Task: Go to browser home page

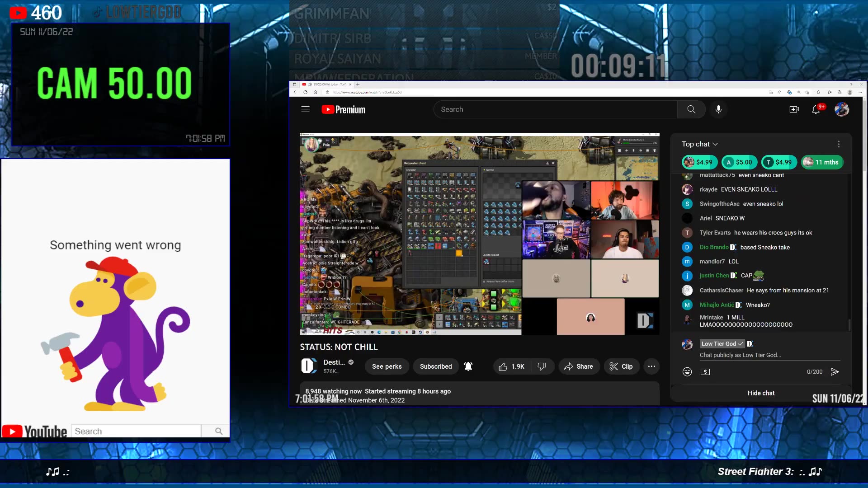Action: [316, 92]
